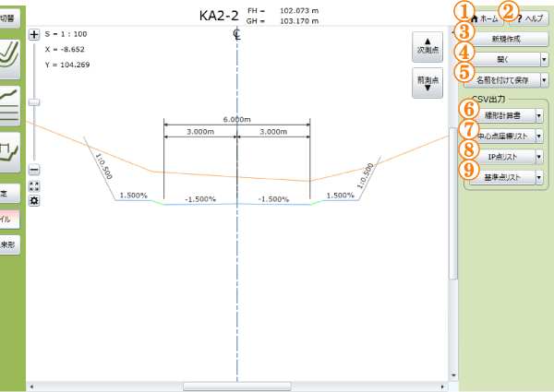Export 中心点座標リスト CSV

(x=502, y=136)
